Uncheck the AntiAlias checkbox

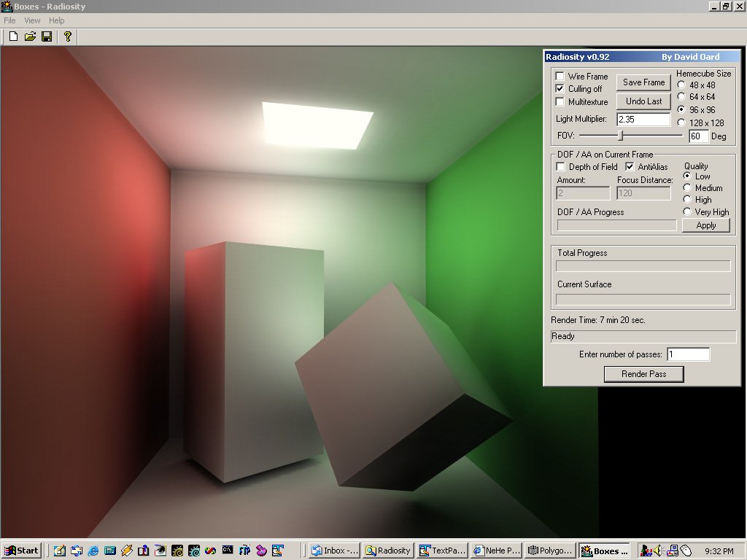(630, 167)
